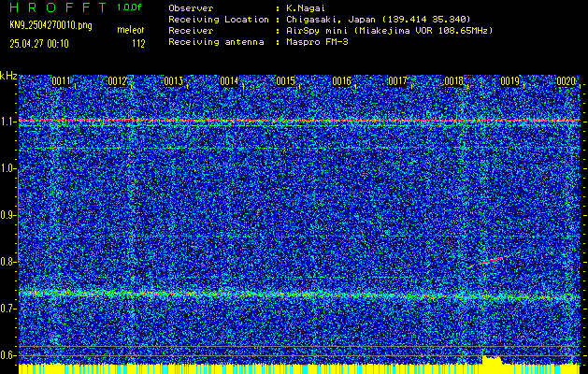
Task: Click the timestamp 25.04.27 00:10
Action: tap(39, 44)
